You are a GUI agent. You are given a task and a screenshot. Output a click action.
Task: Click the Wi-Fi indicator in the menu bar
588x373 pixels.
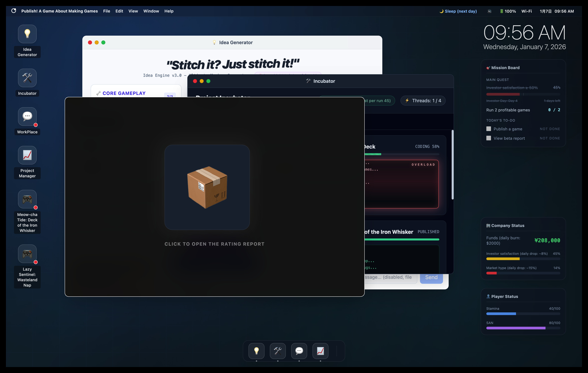point(526,11)
